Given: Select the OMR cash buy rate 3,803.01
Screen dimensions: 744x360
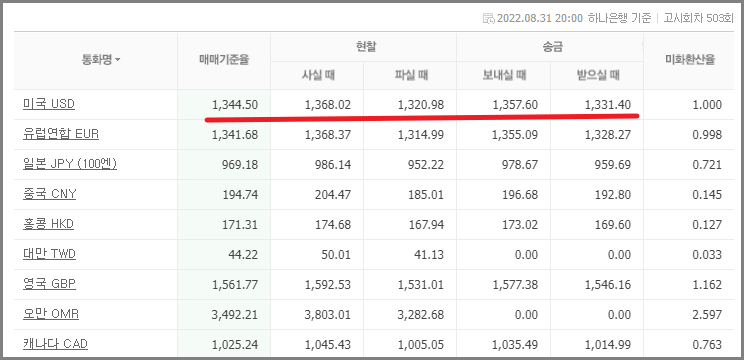Looking at the screenshot, I should click(x=328, y=315).
